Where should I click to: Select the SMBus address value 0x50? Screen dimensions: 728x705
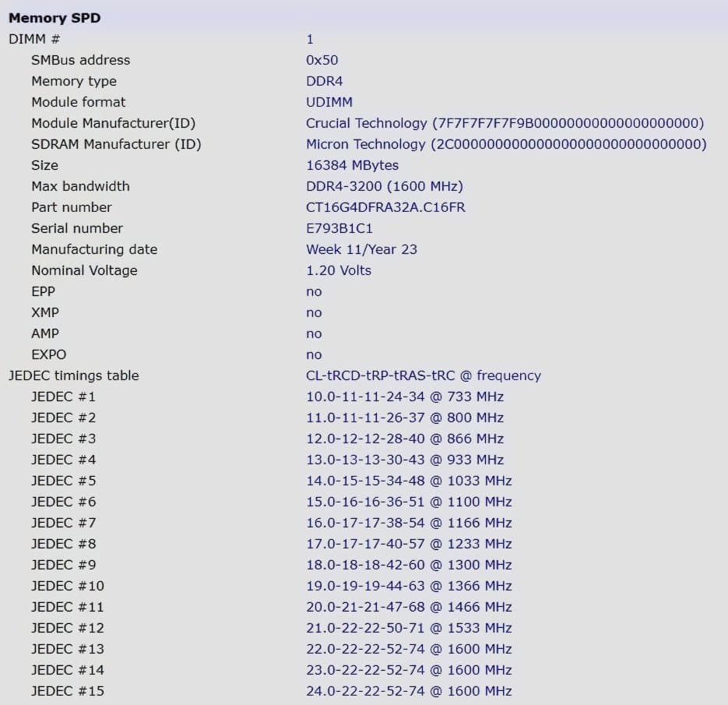click(322, 60)
